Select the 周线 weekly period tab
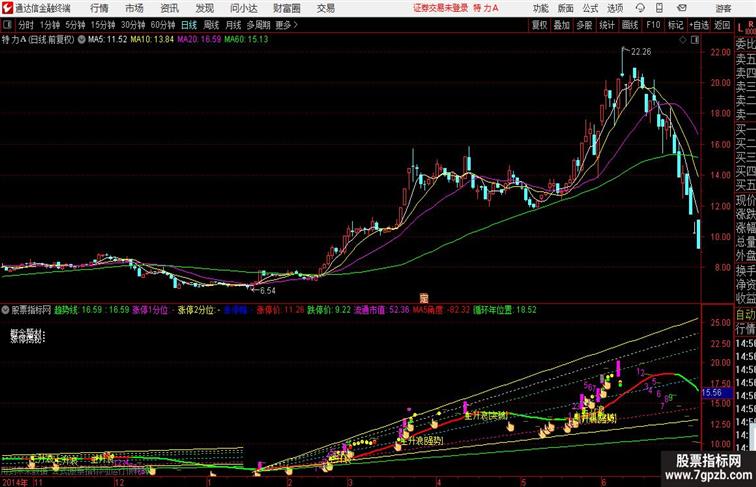This screenshot has width=756, height=487. click(x=211, y=25)
